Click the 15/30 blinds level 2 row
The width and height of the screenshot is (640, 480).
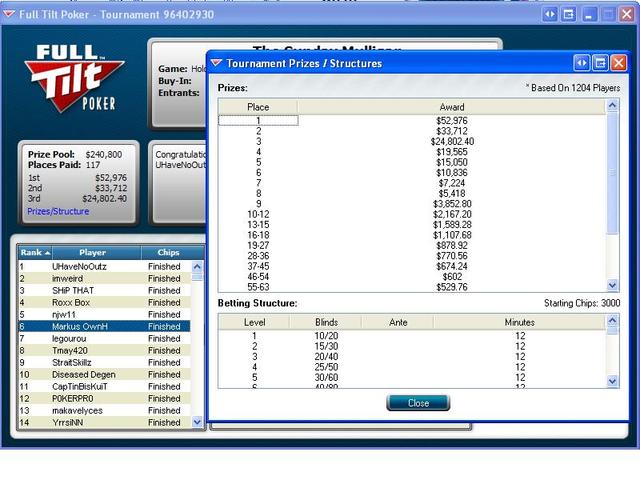pyautogui.click(x=412, y=346)
